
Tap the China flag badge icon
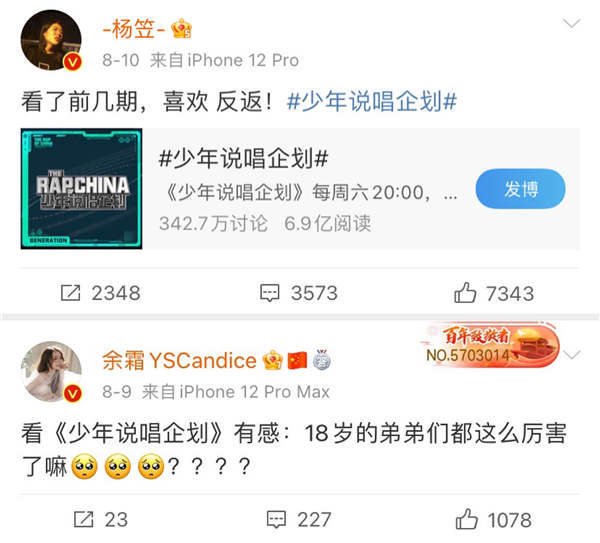point(297,360)
